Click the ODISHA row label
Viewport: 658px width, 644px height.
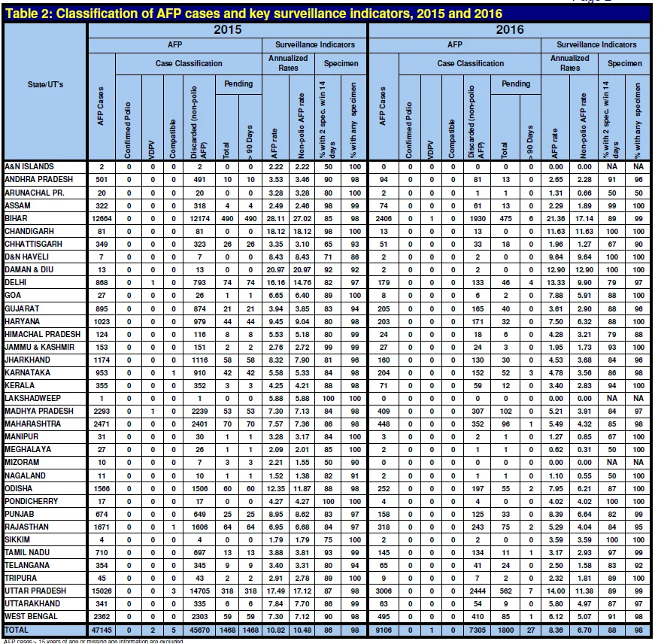coord(19,489)
